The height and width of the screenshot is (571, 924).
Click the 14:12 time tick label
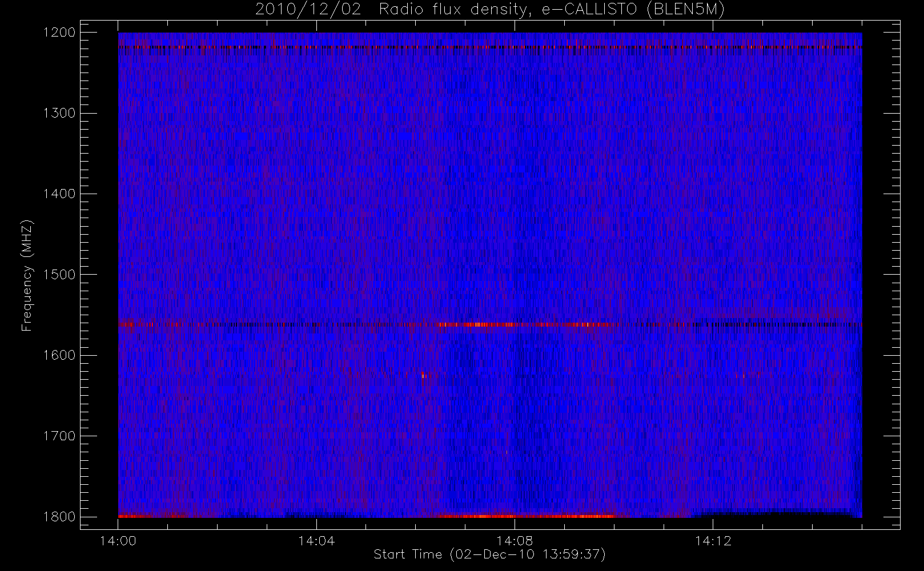tap(713, 541)
